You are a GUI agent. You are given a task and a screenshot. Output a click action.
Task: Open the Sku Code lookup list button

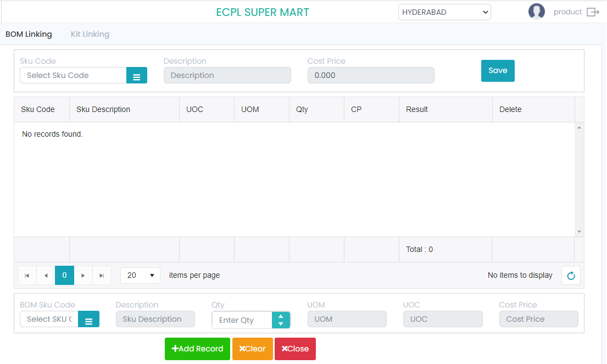pyautogui.click(x=137, y=75)
